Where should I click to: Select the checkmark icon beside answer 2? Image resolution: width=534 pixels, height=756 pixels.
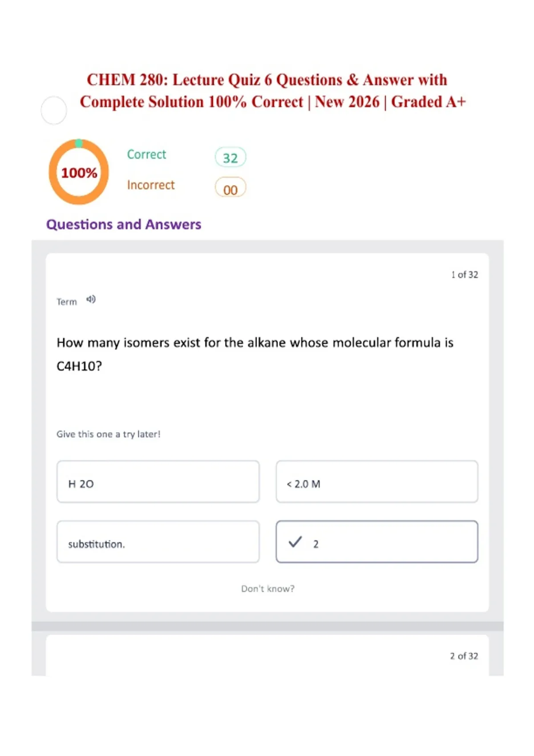[295, 542]
